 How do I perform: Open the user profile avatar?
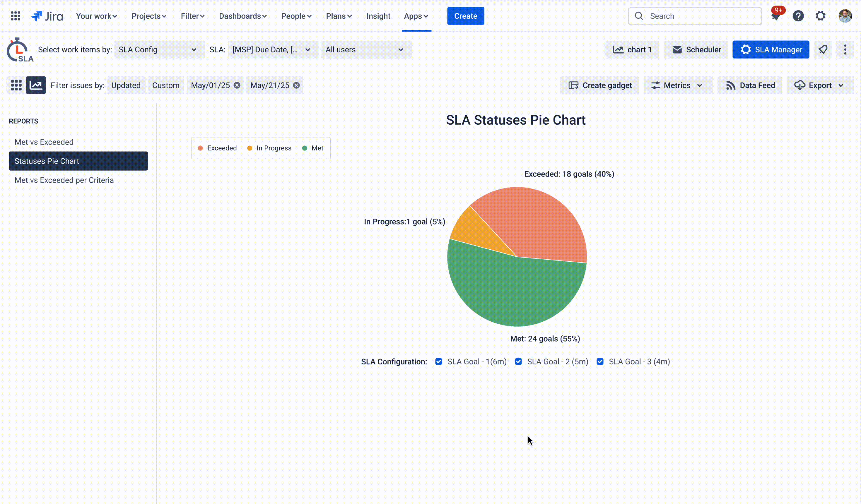click(x=845, y=16)
